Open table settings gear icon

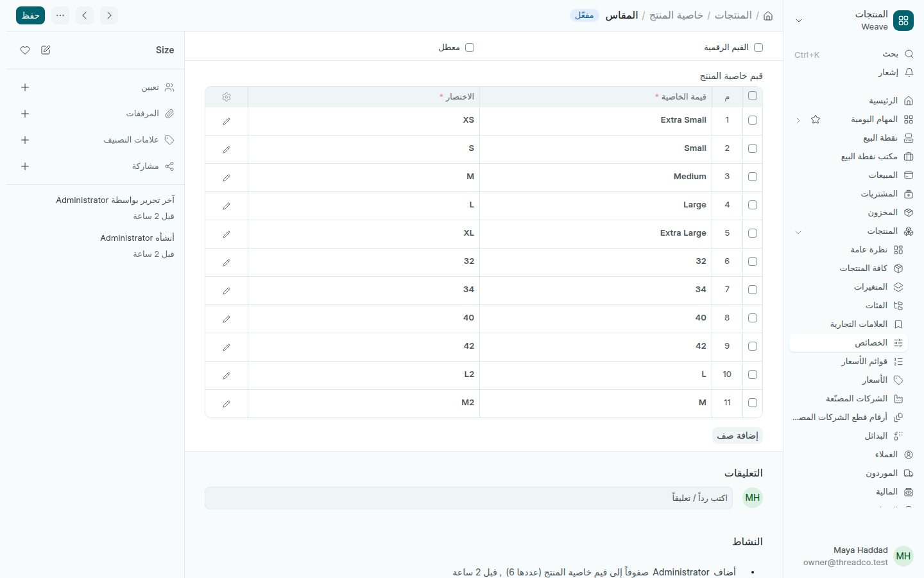coord(227,97)
